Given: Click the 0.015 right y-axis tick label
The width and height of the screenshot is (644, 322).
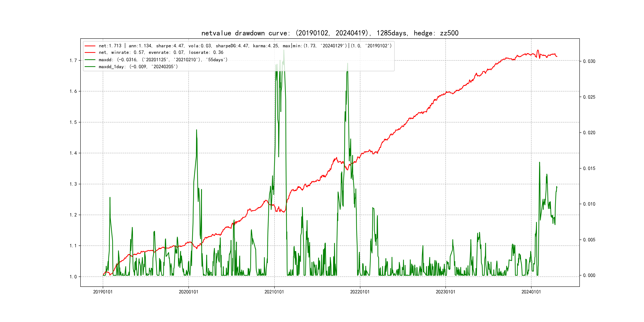Looking at the screenshot, I should coord(589,169).
